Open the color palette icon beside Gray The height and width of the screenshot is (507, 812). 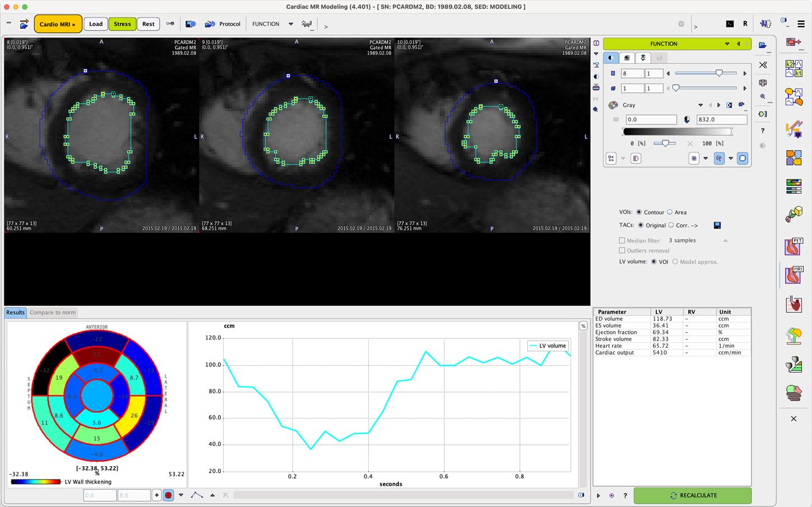[x=613, y=105]
